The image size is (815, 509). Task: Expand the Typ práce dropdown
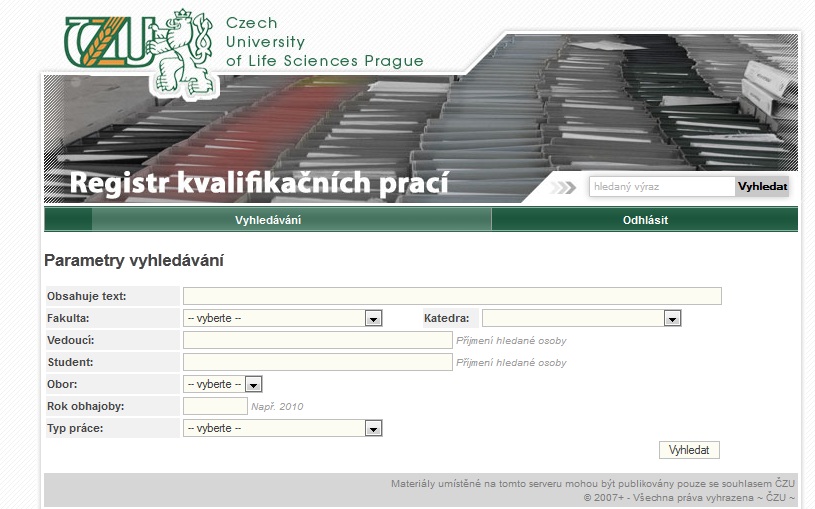pos(283,428)
